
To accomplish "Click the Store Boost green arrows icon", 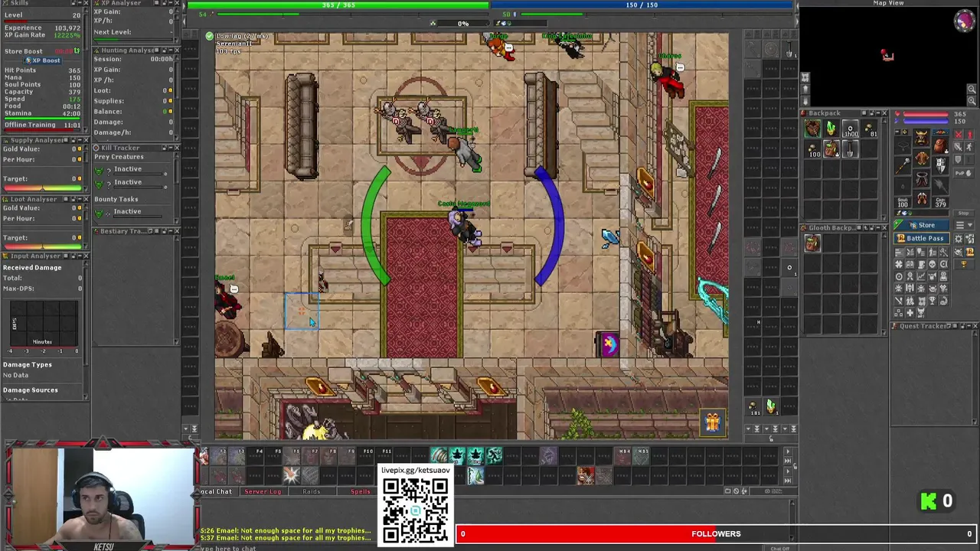I will (77, 51).
